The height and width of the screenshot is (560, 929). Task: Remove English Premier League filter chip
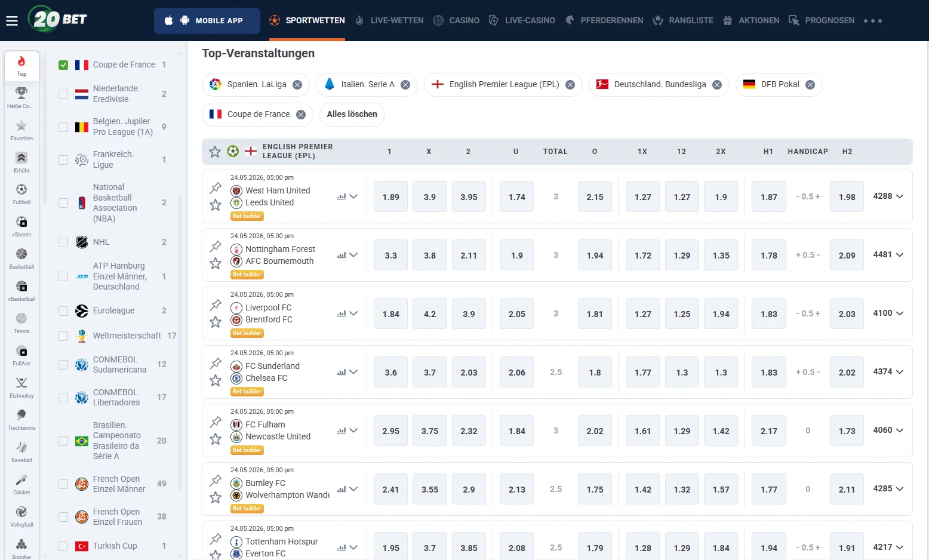570,85
